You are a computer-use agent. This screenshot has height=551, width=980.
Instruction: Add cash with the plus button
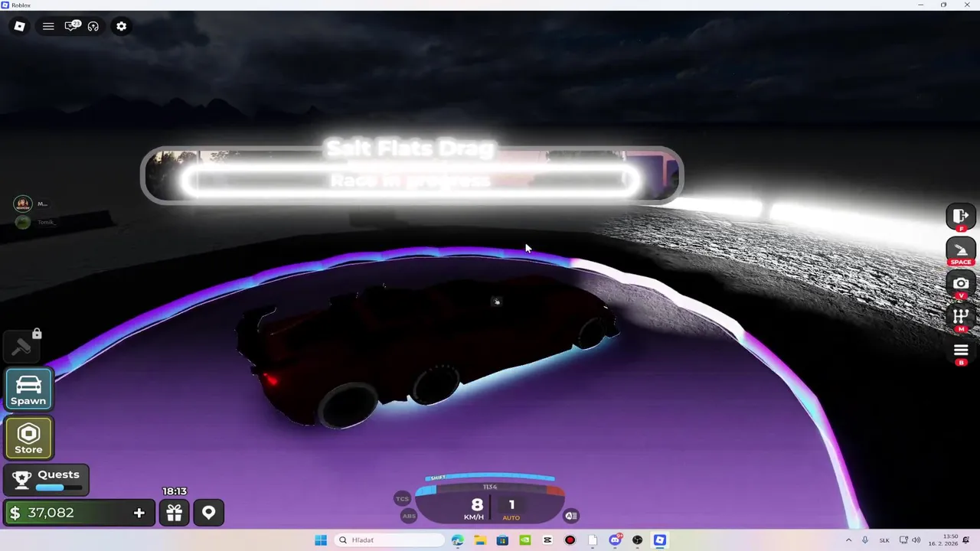coord(139,513)
